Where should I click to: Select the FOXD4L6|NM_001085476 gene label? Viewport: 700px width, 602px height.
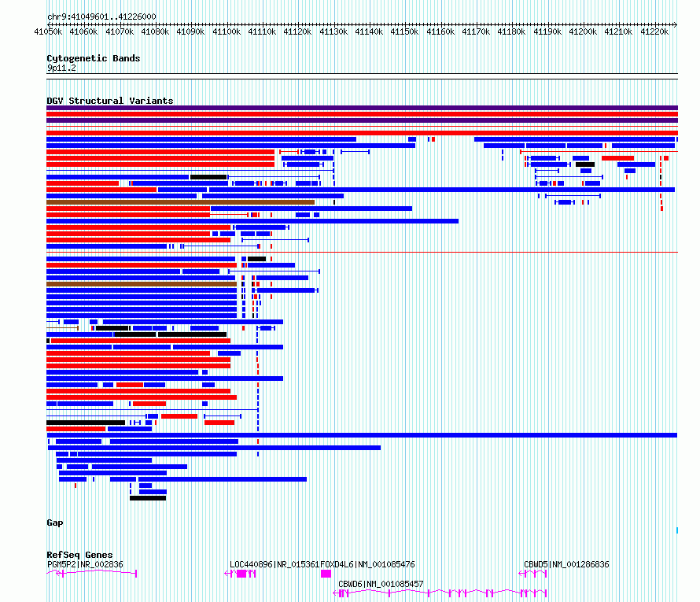coord(367,564)
